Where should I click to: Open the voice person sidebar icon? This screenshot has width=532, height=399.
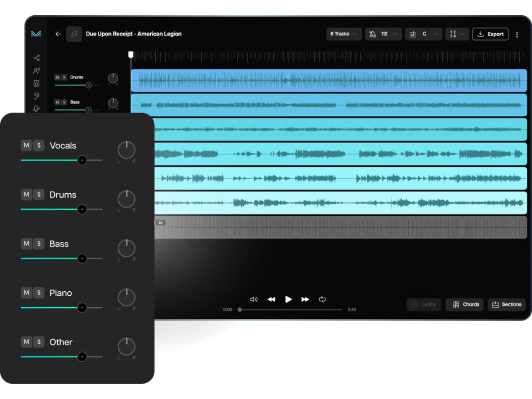36,70
